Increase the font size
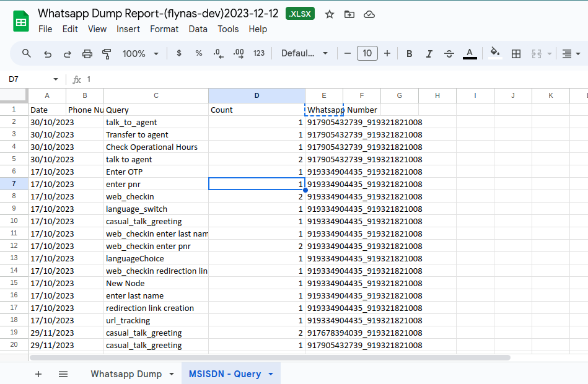 click(387, 54)
